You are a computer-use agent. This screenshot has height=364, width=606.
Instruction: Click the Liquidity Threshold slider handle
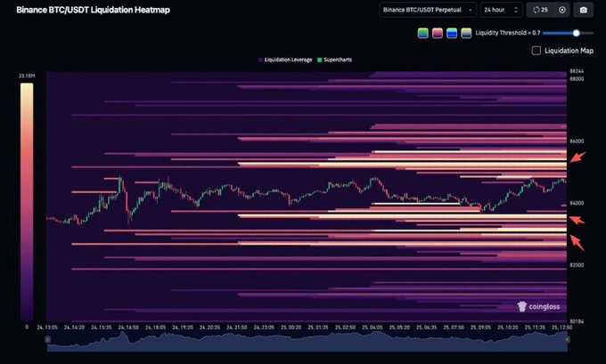[x=577, y=33]
